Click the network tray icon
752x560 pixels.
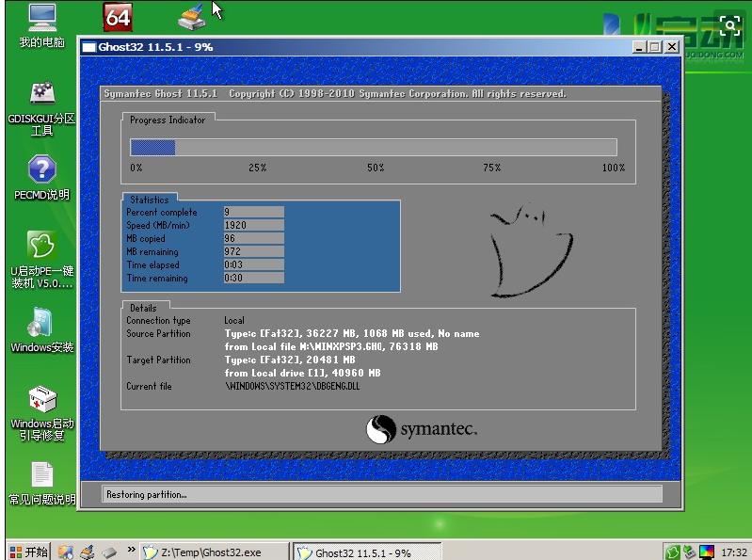click(x=689, y=552)
